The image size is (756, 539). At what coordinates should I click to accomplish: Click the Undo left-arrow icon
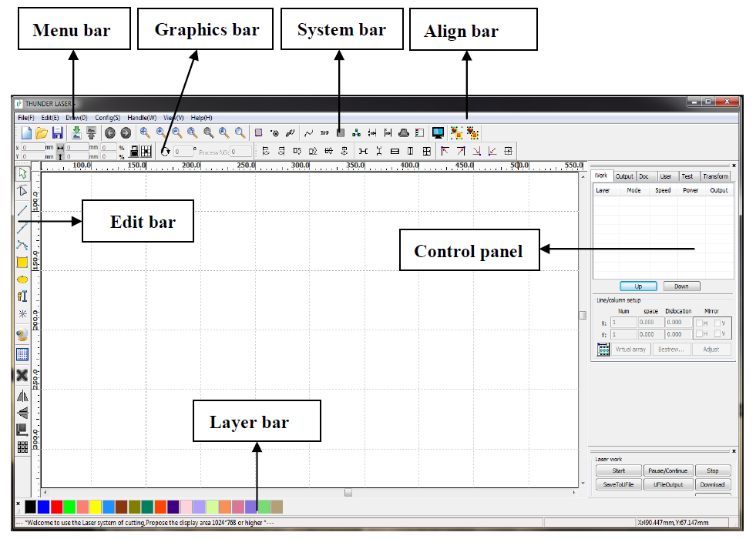pos(110,133)
